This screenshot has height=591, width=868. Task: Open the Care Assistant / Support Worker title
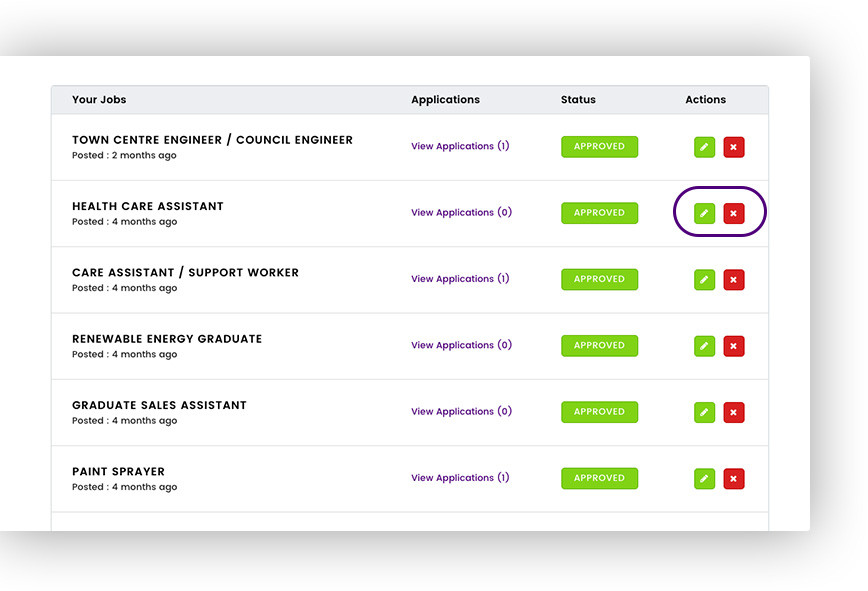point(185,273)
